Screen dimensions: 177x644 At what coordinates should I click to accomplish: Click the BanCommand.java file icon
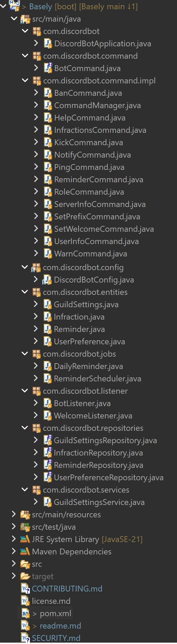(48, 93)
